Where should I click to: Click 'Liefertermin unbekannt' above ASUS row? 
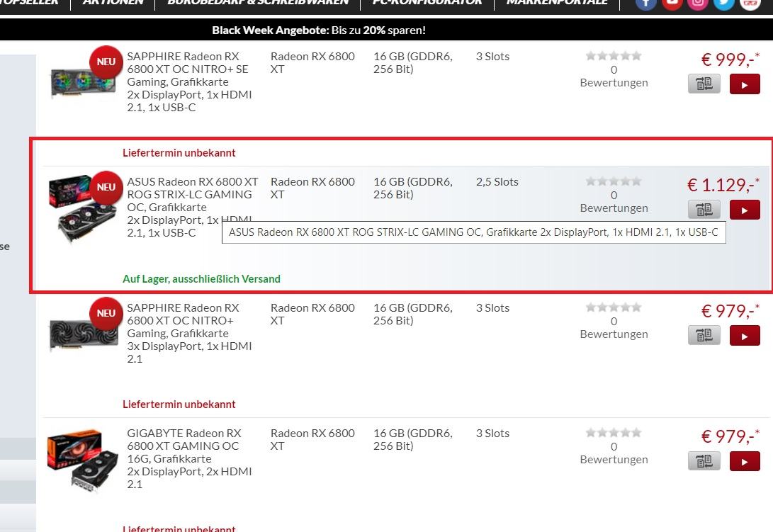(x=179, y=153)
